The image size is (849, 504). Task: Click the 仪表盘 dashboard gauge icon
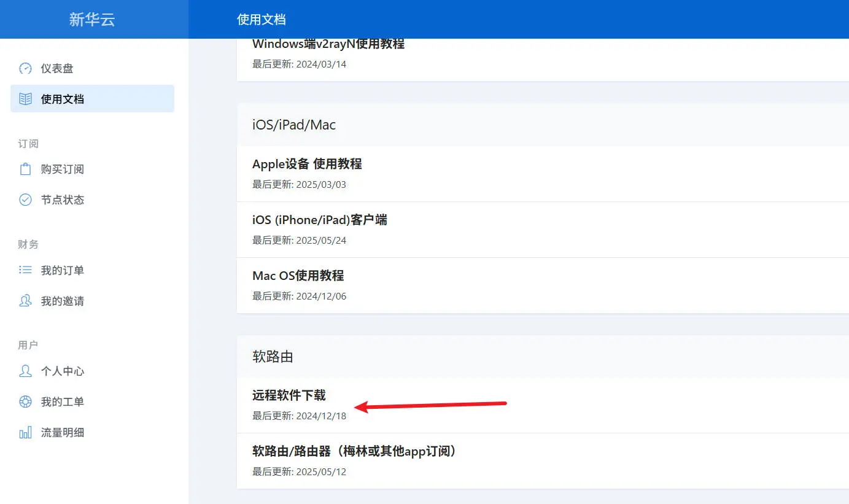pyautogui.click(x=25, y=68)
